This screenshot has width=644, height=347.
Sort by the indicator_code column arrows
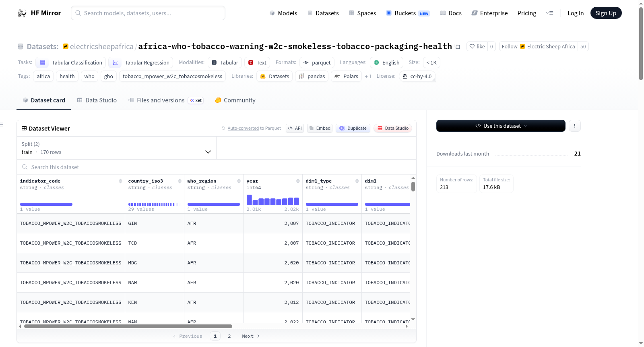coord(120,181)
